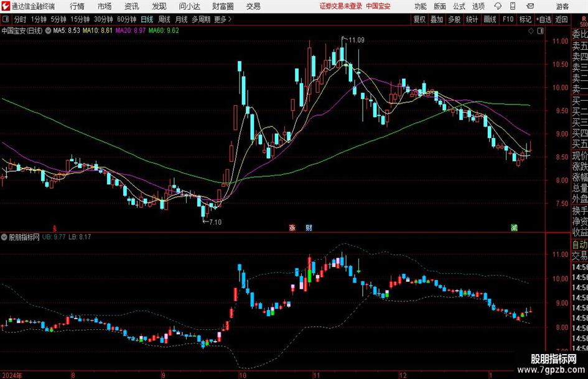Switch to 分时 chart tab
This screenshot has width=588, height=379.
coord(21,19)
